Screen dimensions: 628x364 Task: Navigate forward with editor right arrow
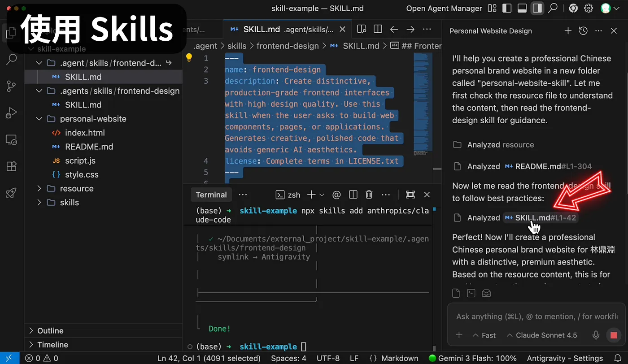[410, 29]
